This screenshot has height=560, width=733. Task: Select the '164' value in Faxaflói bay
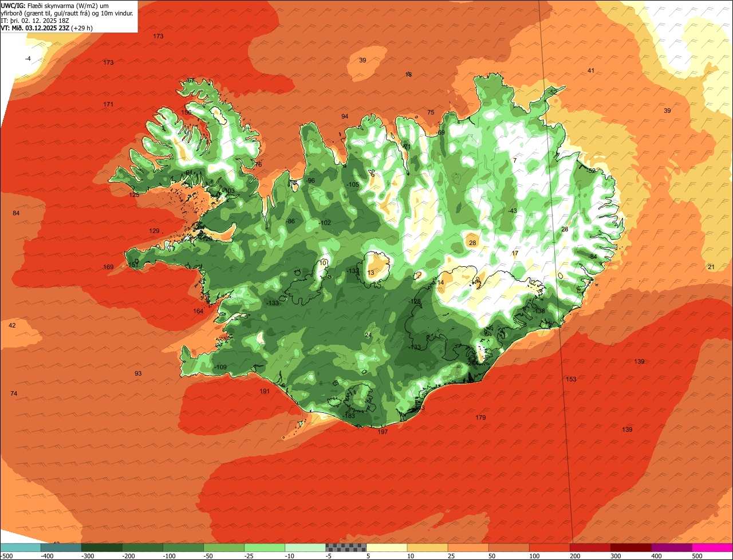198,311
